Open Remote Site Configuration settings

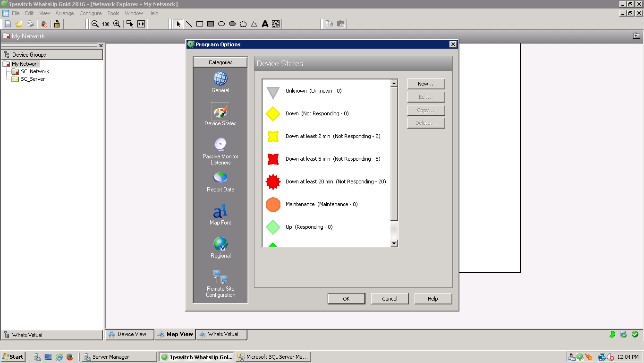220,281
